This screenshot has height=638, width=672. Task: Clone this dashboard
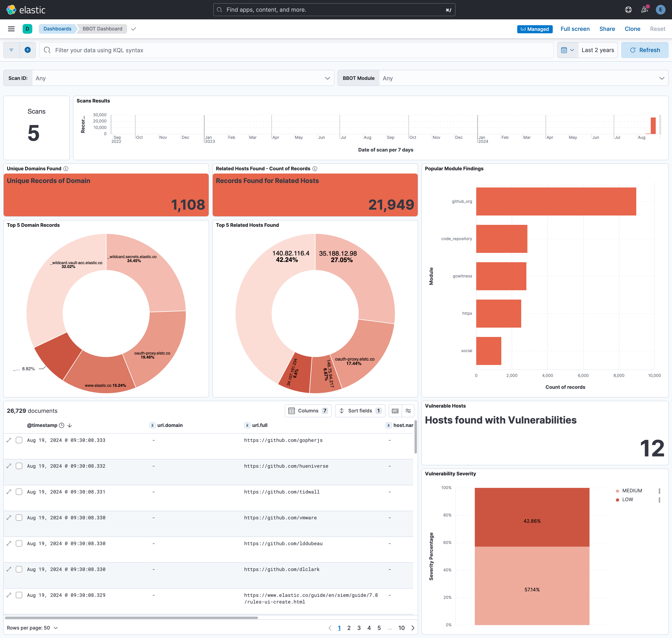click(x=633, y=29)
